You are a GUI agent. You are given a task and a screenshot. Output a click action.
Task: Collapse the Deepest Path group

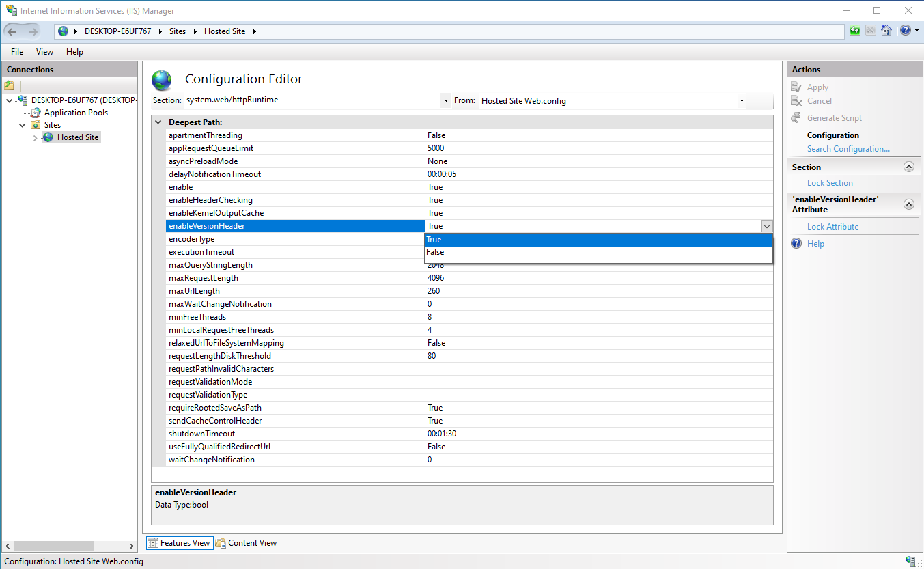158,122
